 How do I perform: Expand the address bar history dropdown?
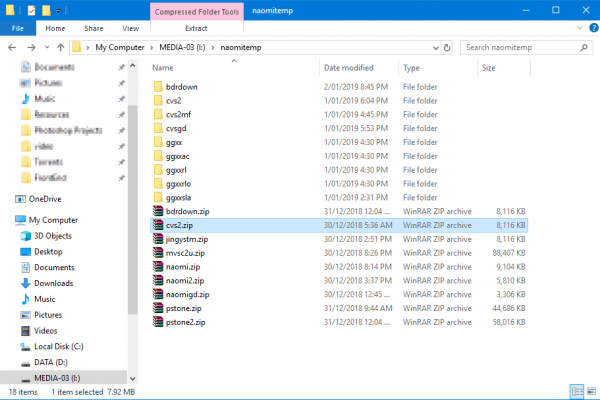(x=435, y=47)
